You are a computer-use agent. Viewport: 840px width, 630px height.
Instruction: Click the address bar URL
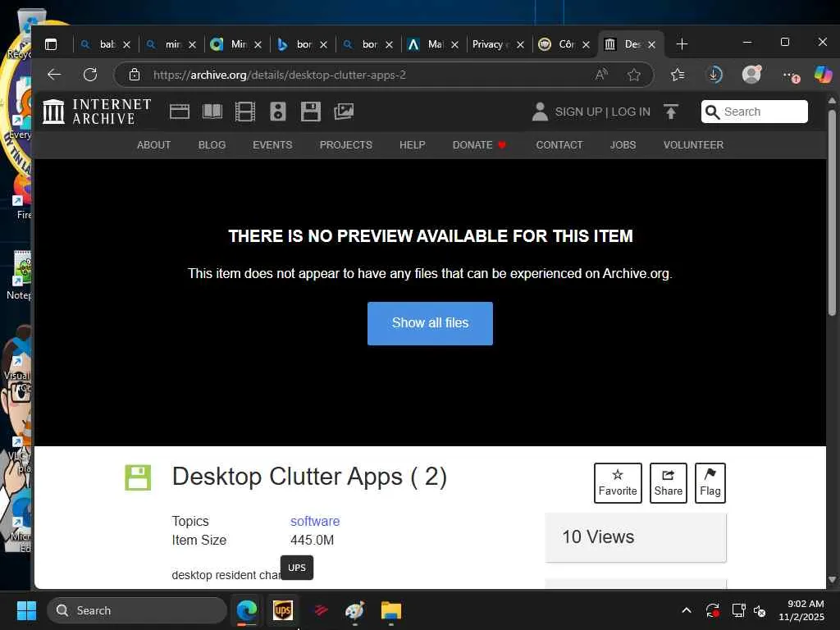pos(280,75)
